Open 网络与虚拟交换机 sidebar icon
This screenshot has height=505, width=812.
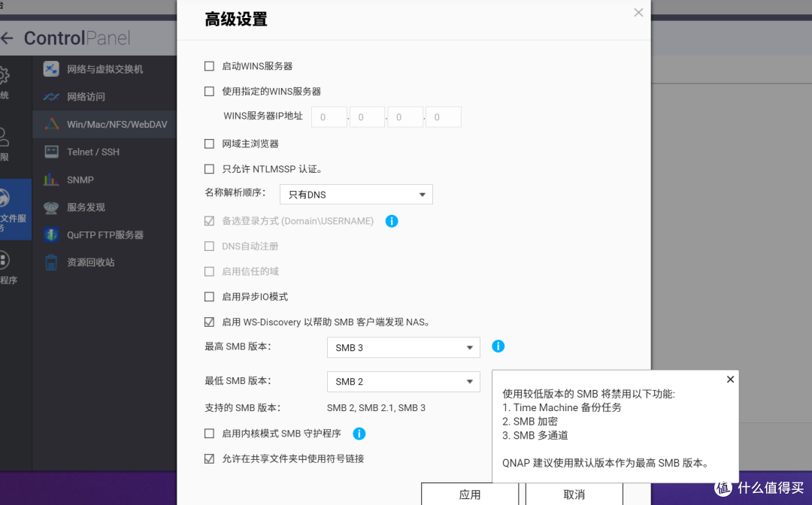tap(51, 69)
